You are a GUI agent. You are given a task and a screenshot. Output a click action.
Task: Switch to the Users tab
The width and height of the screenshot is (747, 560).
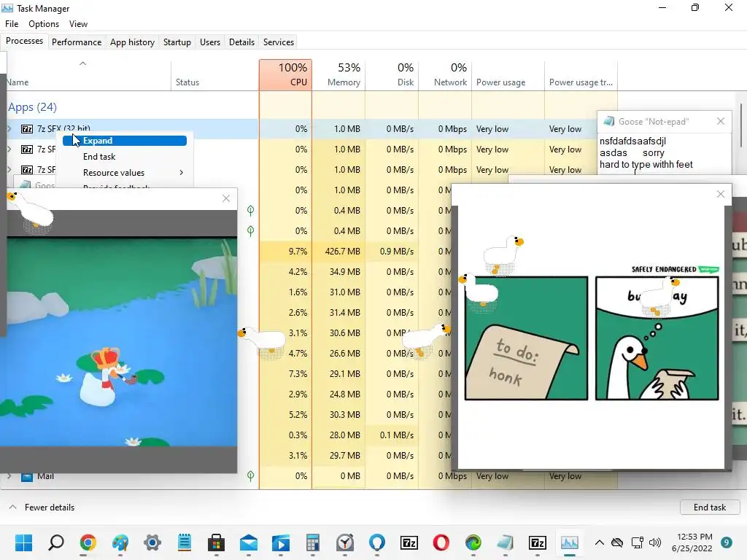[x=210, y=42]
